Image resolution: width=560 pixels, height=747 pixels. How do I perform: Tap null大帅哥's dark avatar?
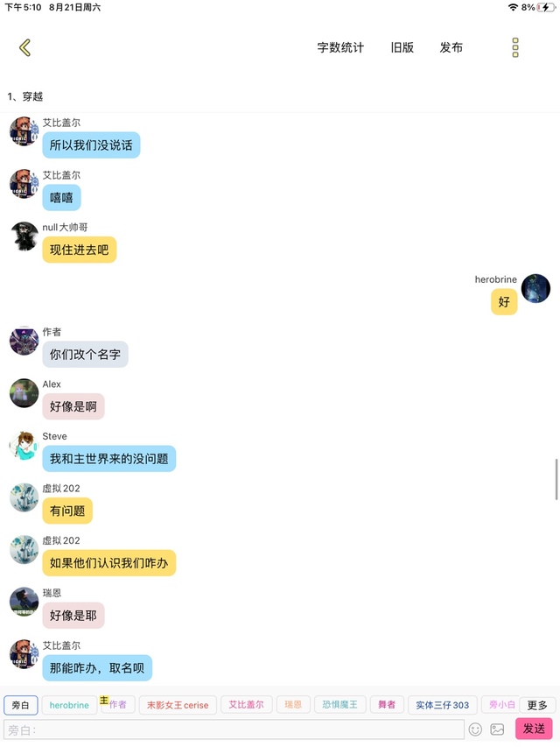pyautogui.click(x=24, y=236)
